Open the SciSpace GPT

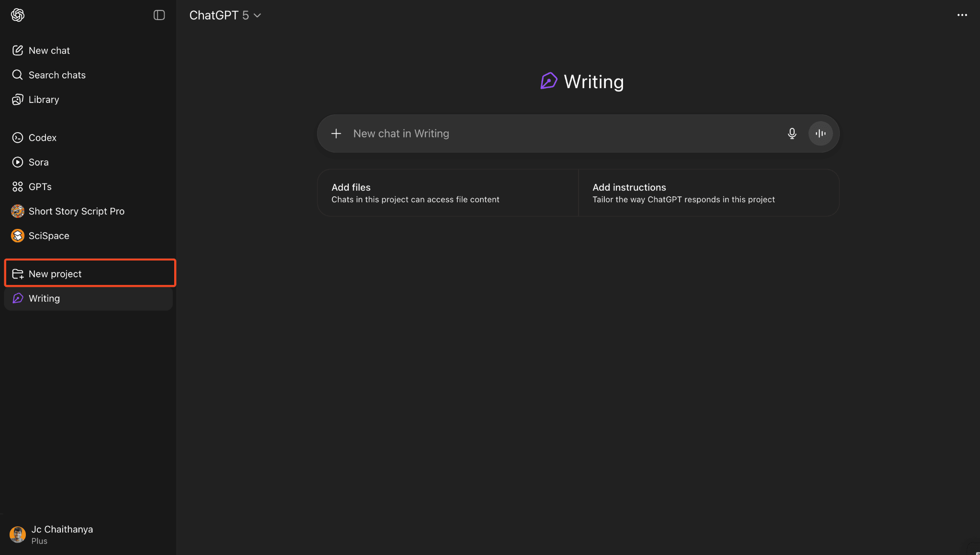point(48,236)
